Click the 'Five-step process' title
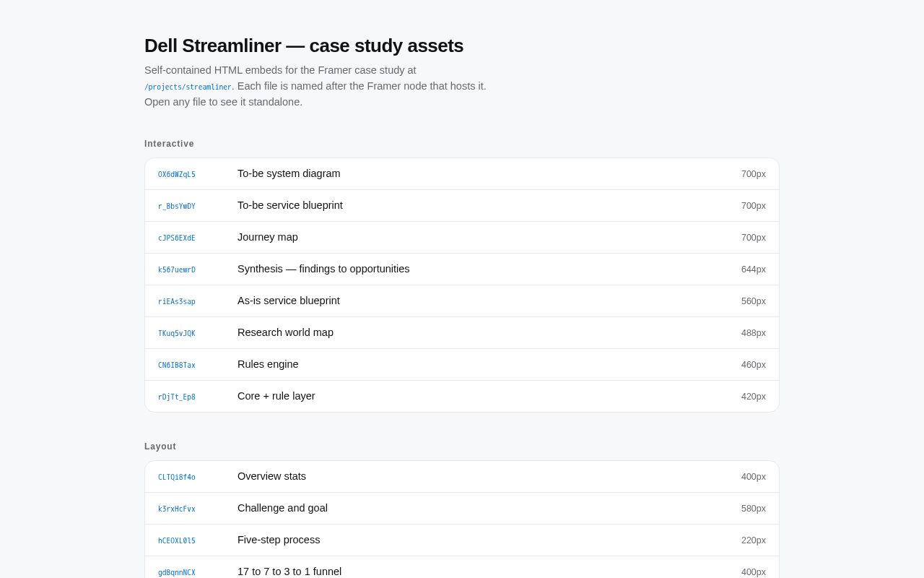Viewport: 924px width, 578px height. [x=279, y=540]
